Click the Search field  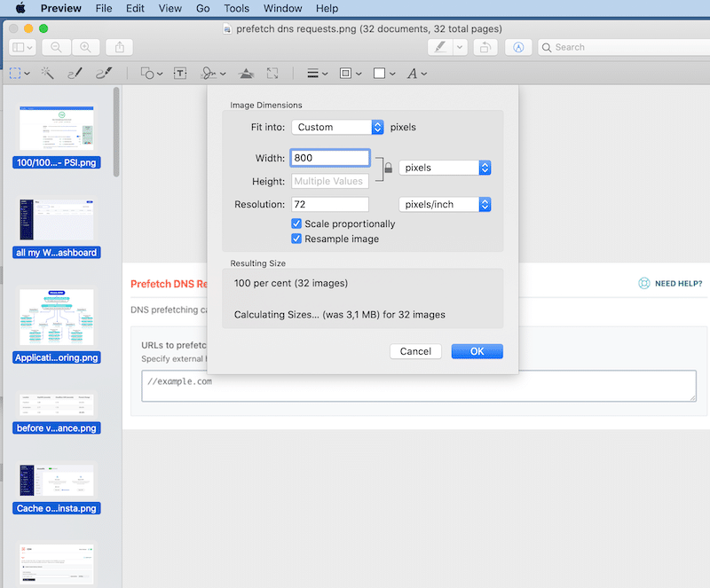click(624, 47)
